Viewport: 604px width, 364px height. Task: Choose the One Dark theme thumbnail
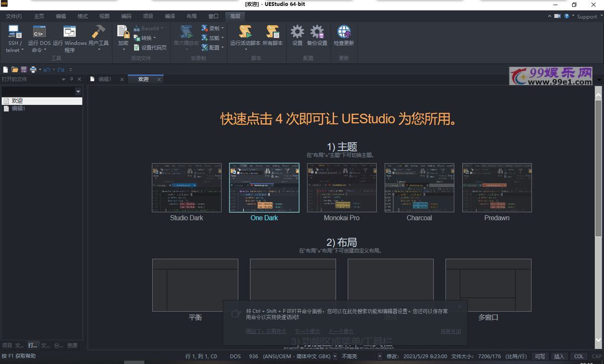click(264, 187)
